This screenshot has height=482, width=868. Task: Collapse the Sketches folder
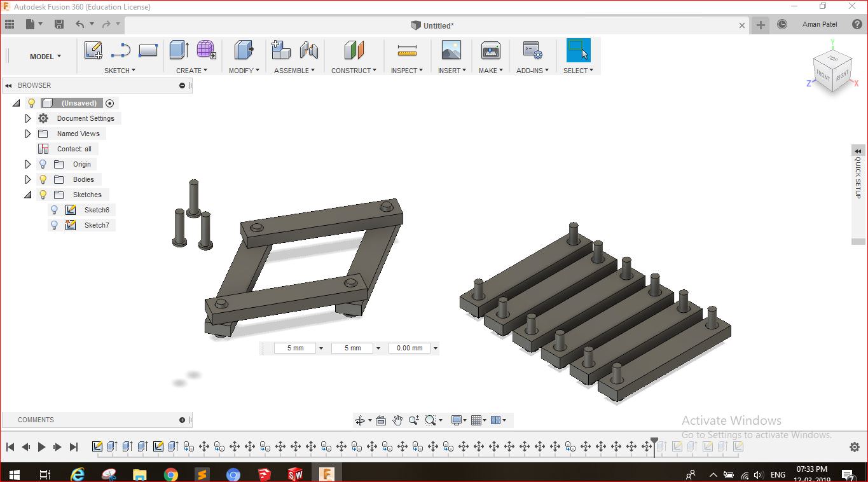pos(27,195)
